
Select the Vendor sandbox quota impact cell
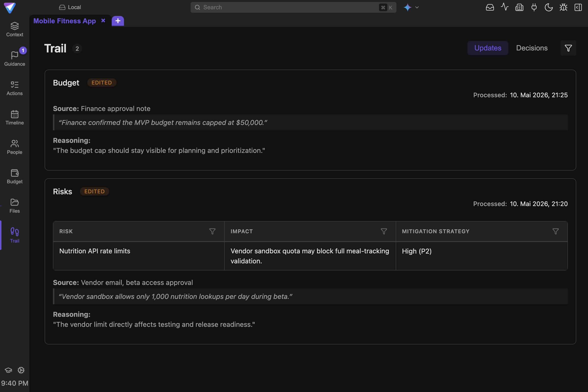(x=310, y=256)
